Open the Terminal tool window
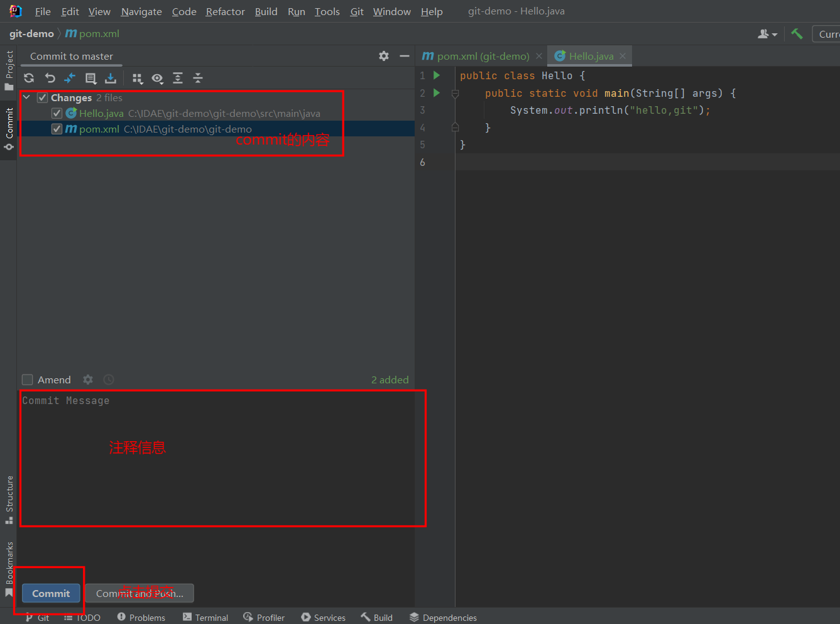The image size is (840, 624). [x=205, y=617]
